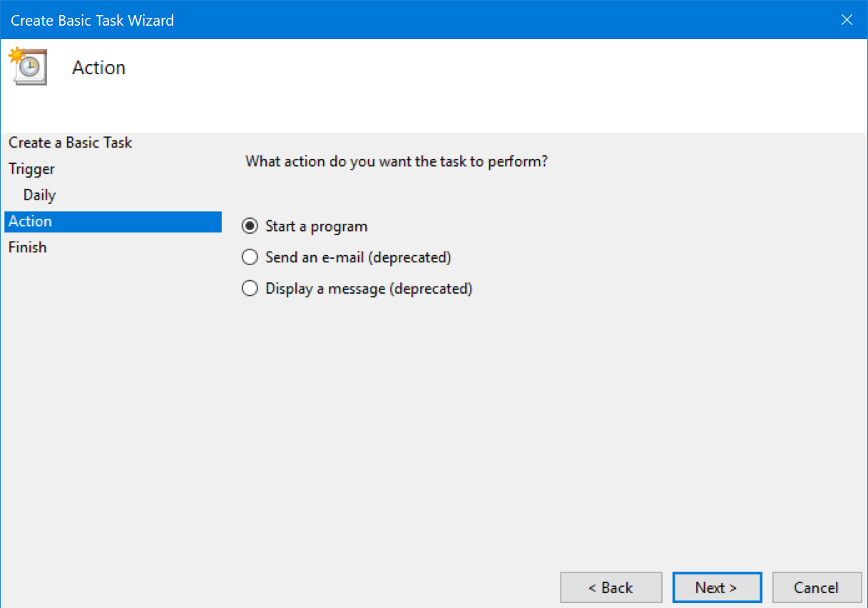Click the Back button
This screenshot has height=608, width=868.
coord(611,587)
